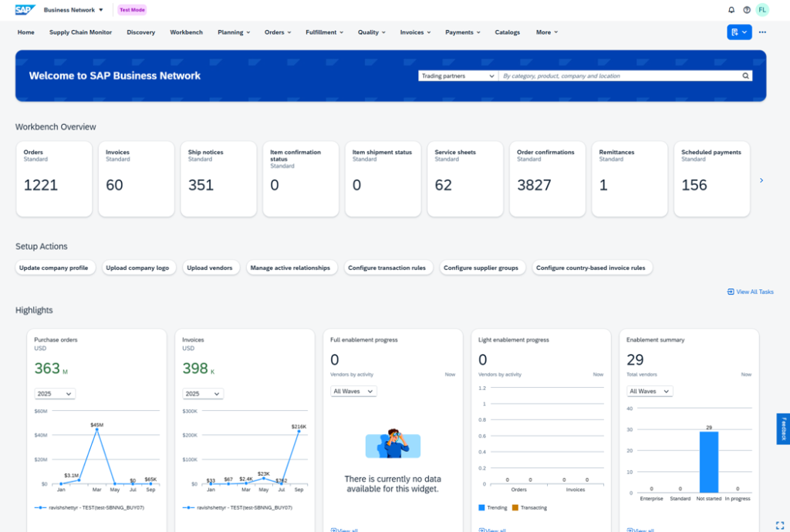Open the Ship notices tile
This screenshot has height=532, width=790.
tap(218, 179)
